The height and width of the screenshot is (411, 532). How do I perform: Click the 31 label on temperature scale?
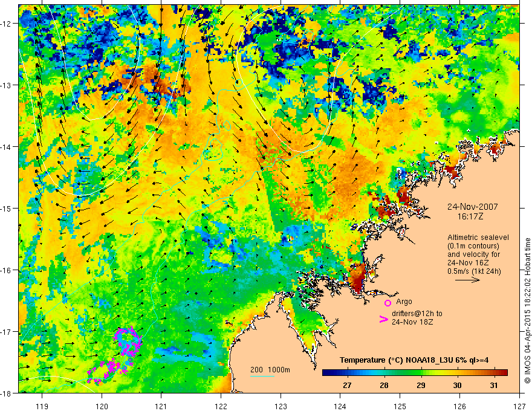pyautogui.click(x=494, y=385)
